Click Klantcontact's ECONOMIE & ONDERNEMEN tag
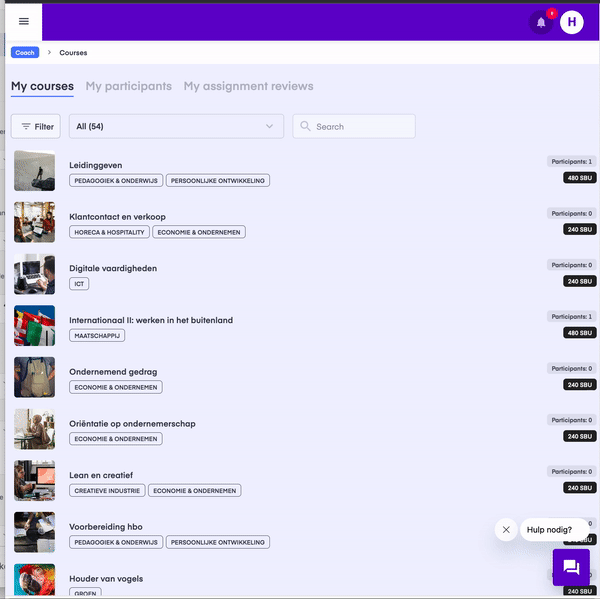The width and height of the screenshot is (600, 599). [199, 232]
